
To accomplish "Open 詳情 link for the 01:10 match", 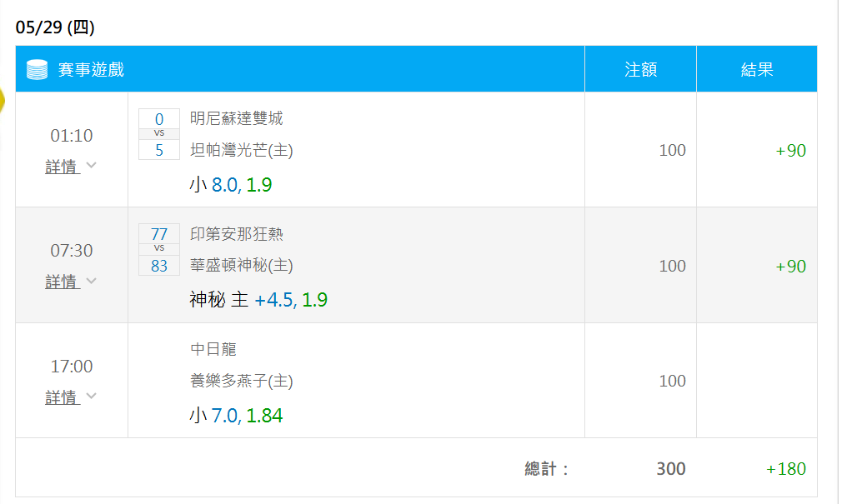I will (63, 167).
